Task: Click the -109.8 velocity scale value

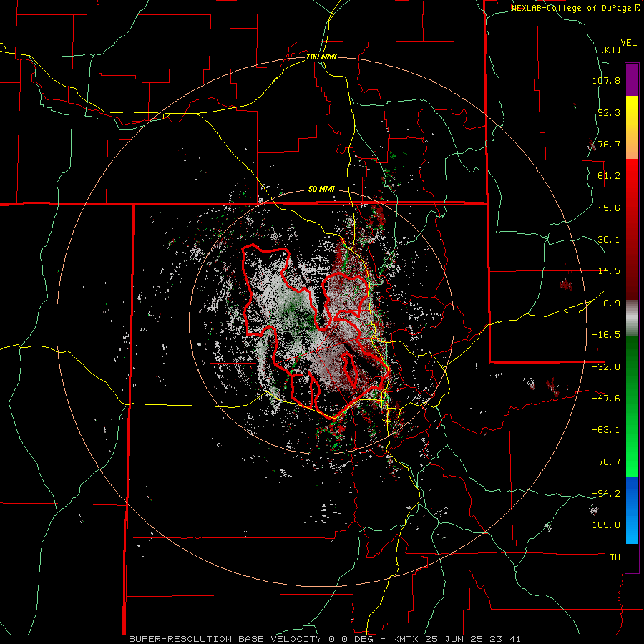Action: pos(604,525)
